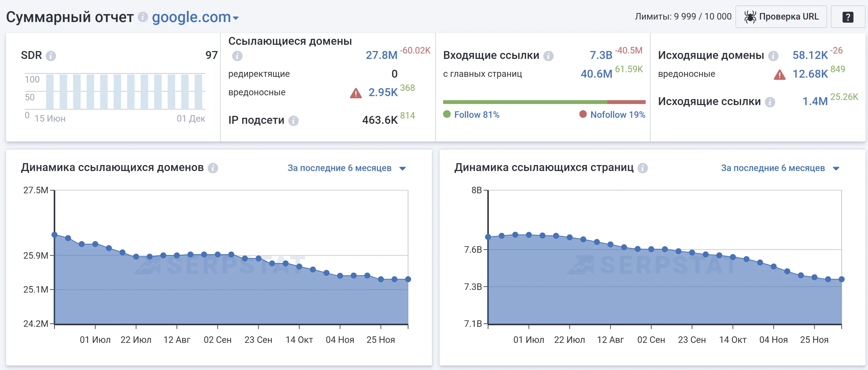This screenshot has width=868, height=370.
Task: Click the redirecting domains value 0
Action: tap(394, 74)
